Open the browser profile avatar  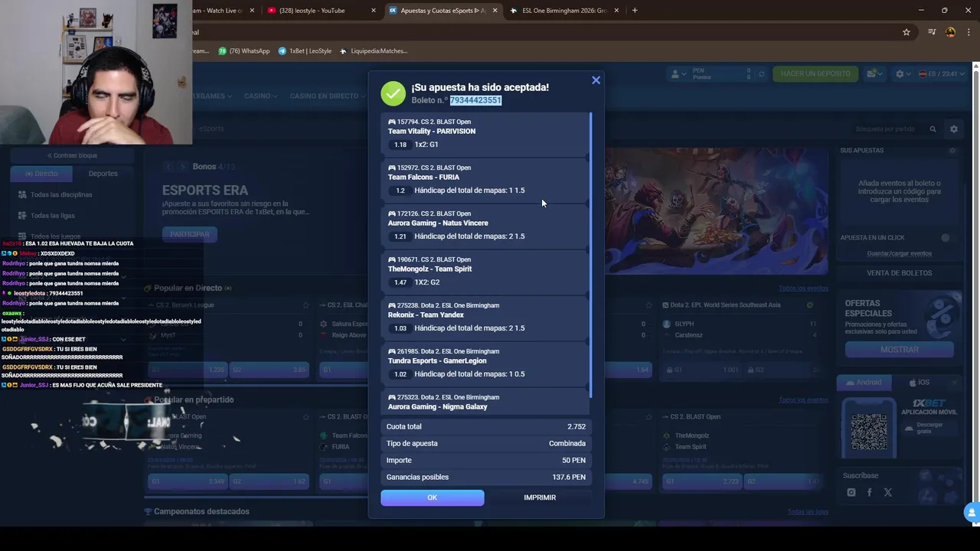pos(950,32)
